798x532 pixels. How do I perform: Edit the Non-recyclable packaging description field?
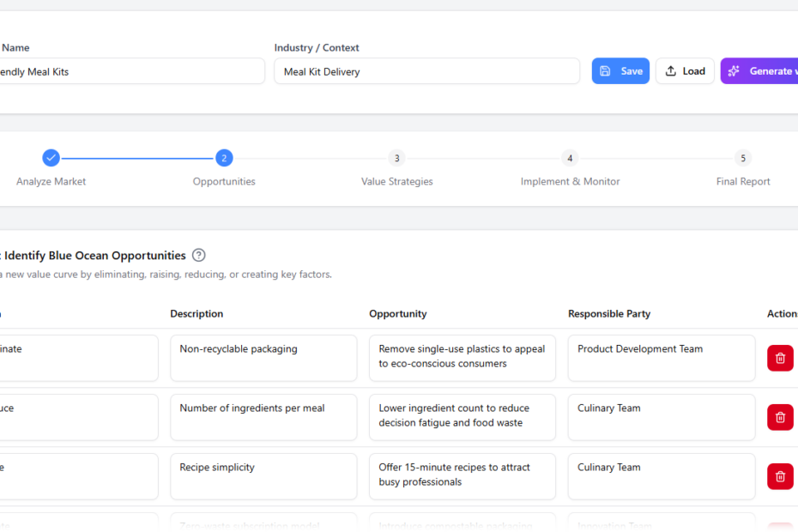pyautogui.click(x=263, y=358)
